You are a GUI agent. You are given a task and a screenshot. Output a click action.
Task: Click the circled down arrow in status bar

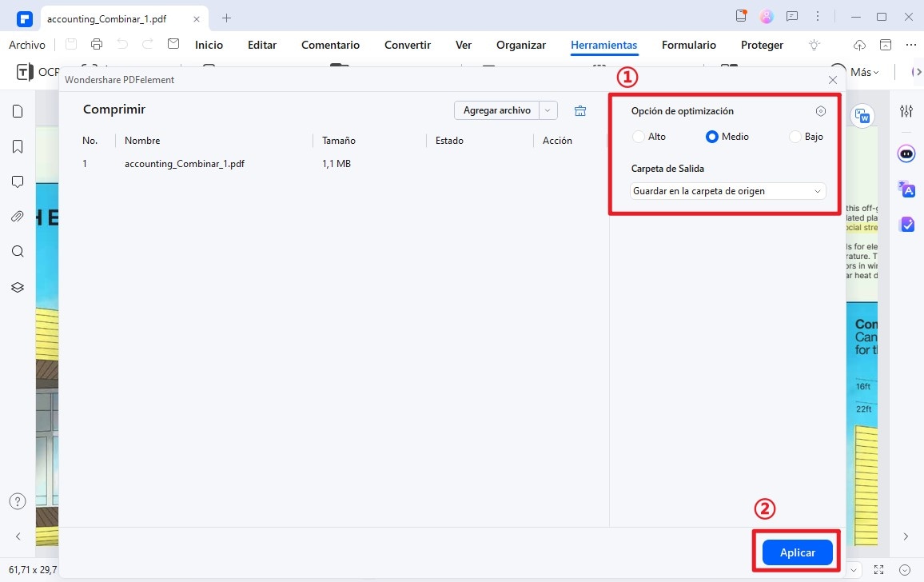pos(905,570)
